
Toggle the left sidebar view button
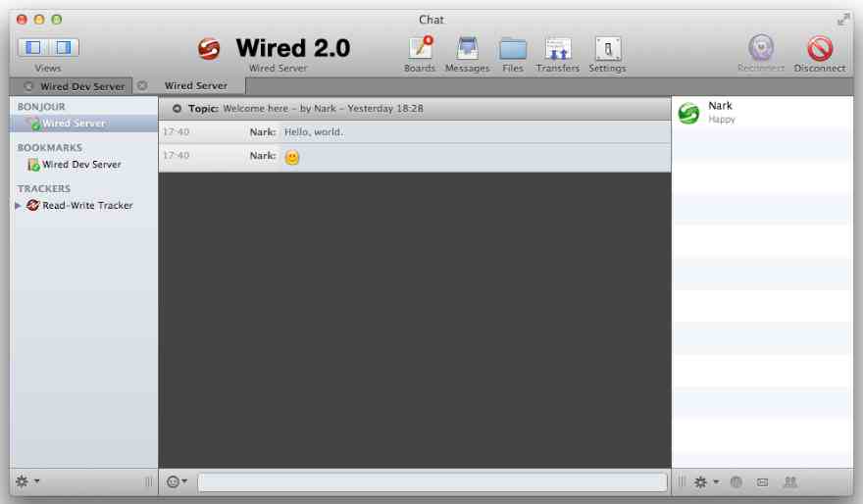[x=33, y=47]
